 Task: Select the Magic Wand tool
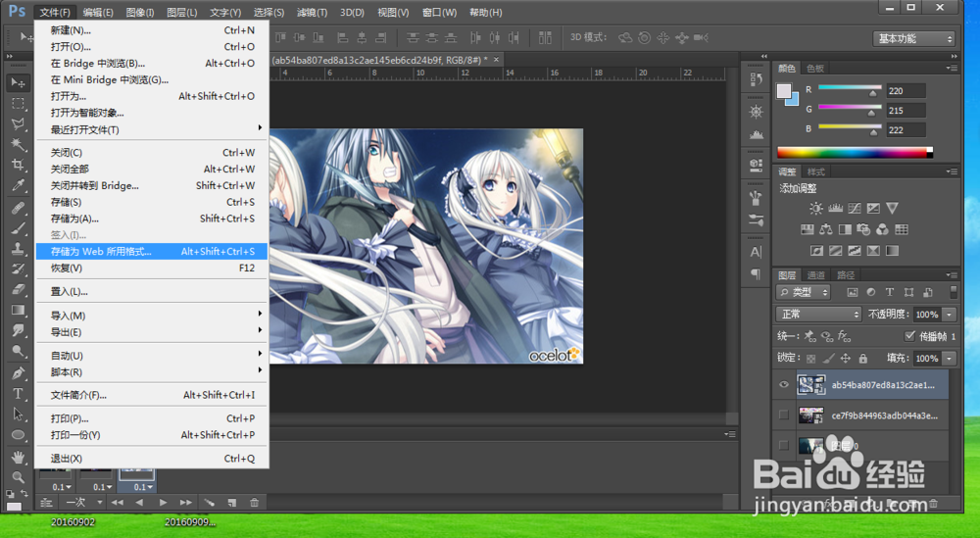(18, 144)
